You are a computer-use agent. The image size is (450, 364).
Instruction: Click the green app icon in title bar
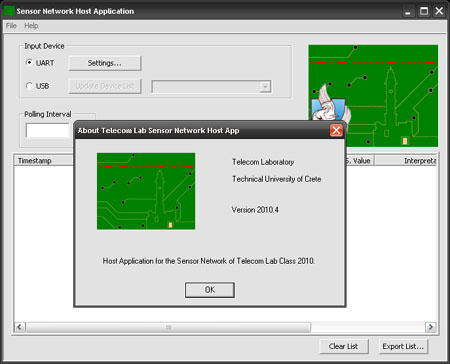pos(9,11)
